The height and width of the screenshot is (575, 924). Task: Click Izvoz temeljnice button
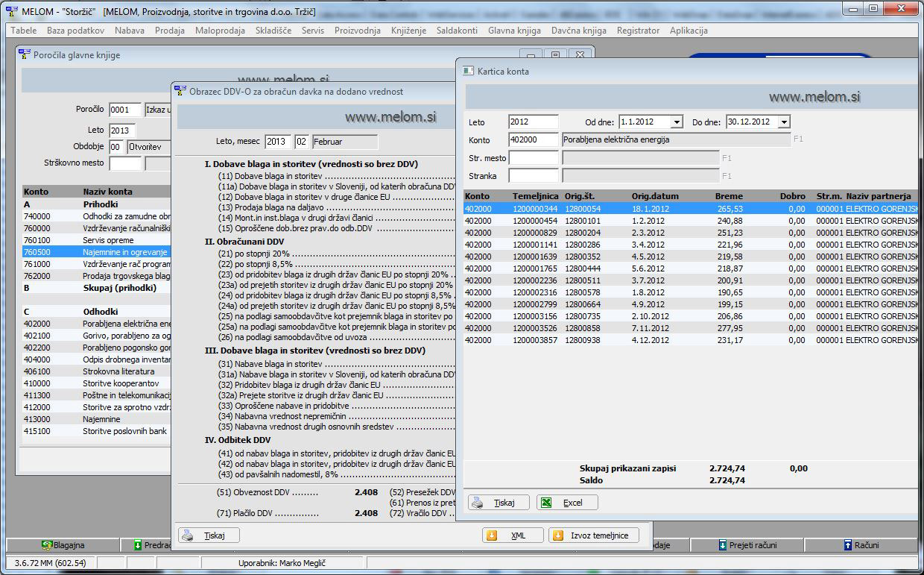pos(593,535)
